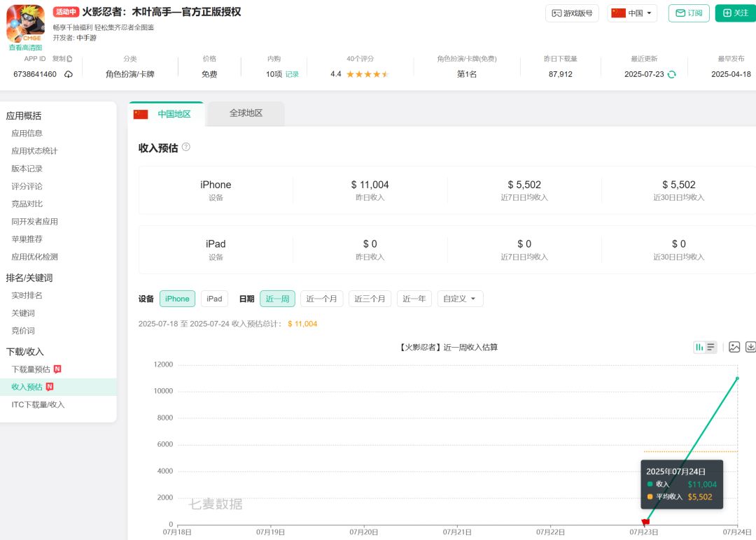Open 应用状态统计 in the sidebar

click(x=35, y=151)
